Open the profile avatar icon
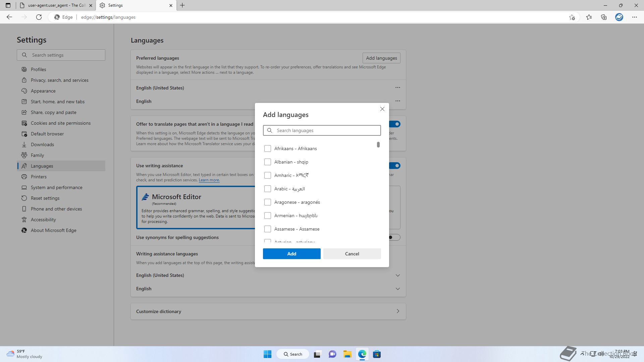644x362 pixels. (619, 17)
